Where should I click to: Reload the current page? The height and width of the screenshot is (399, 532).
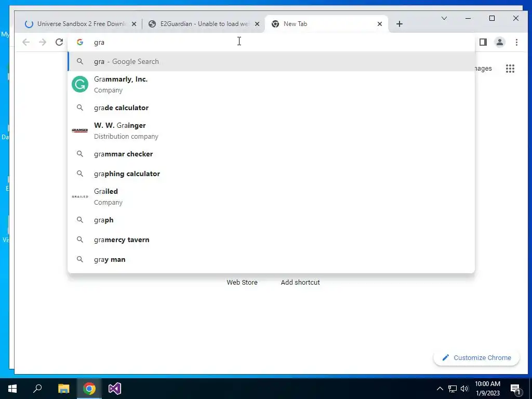click(x=59, y=42)
